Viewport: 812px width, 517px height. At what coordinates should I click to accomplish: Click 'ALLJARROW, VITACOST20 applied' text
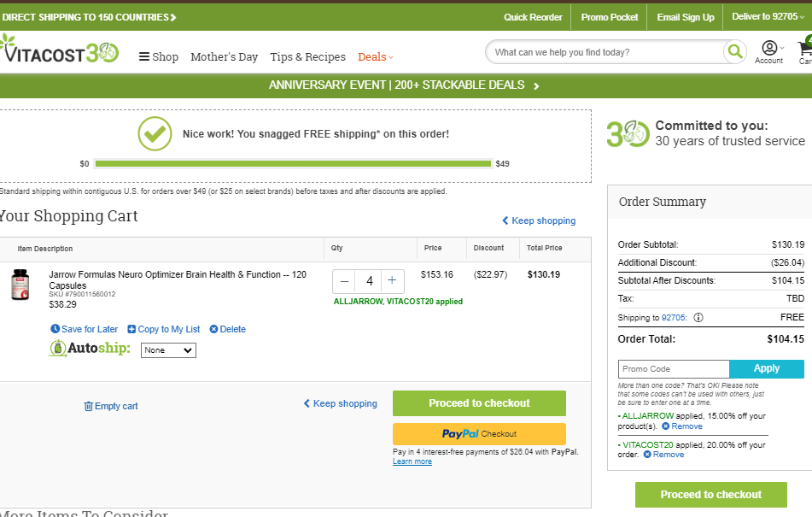coord(398,302)
